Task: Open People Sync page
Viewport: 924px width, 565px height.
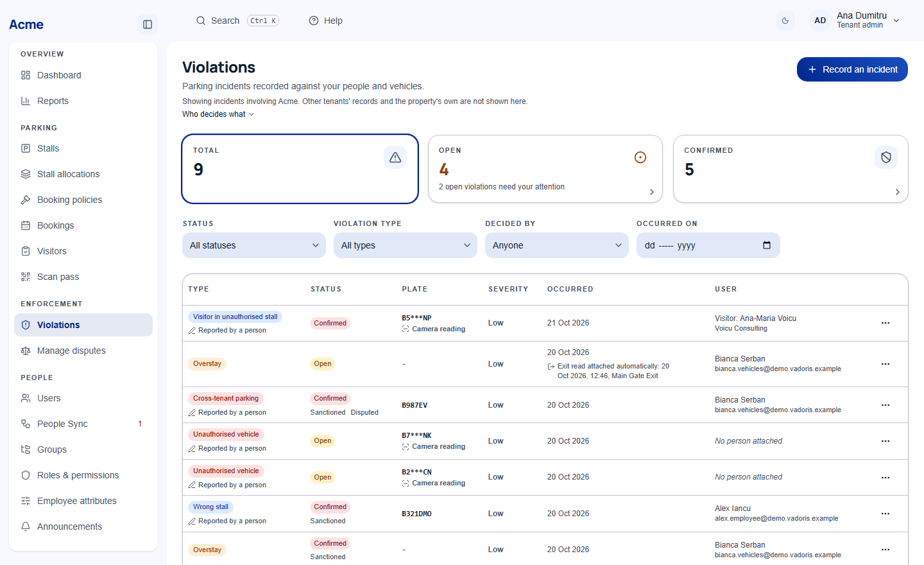Action: (x=83, y=424)
